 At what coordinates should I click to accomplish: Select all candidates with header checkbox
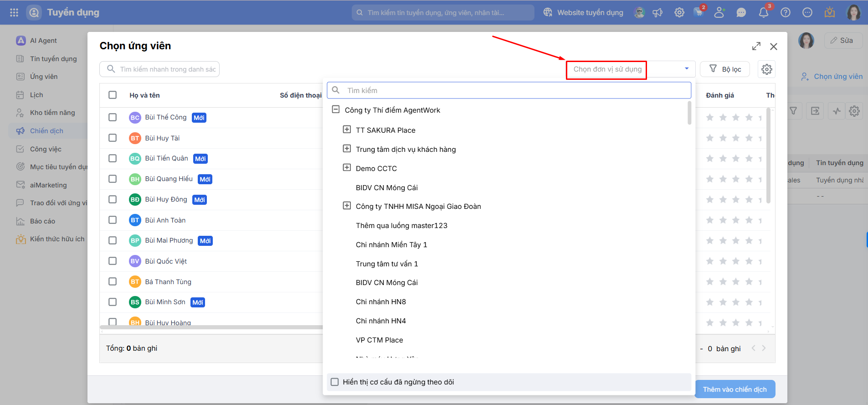click(x=113, y=95)
